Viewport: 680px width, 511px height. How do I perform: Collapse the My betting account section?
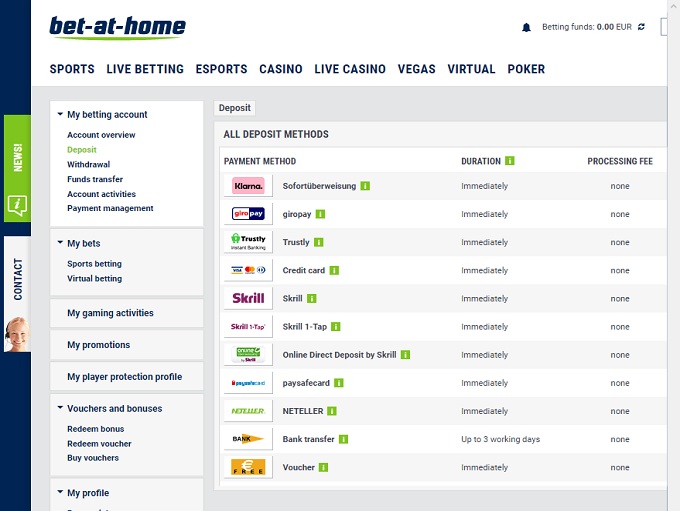(x=60, y=115)
